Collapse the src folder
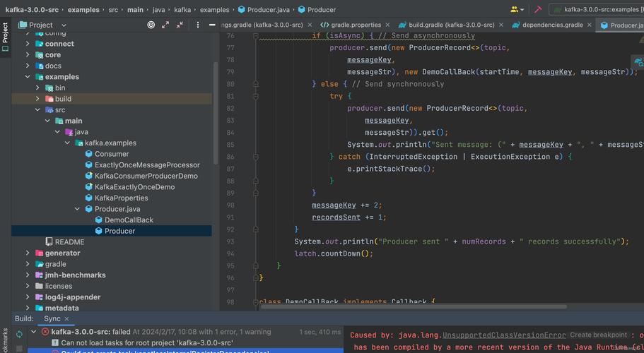The height and width of the screenshot is (353, 644). (x=37, y=110)
